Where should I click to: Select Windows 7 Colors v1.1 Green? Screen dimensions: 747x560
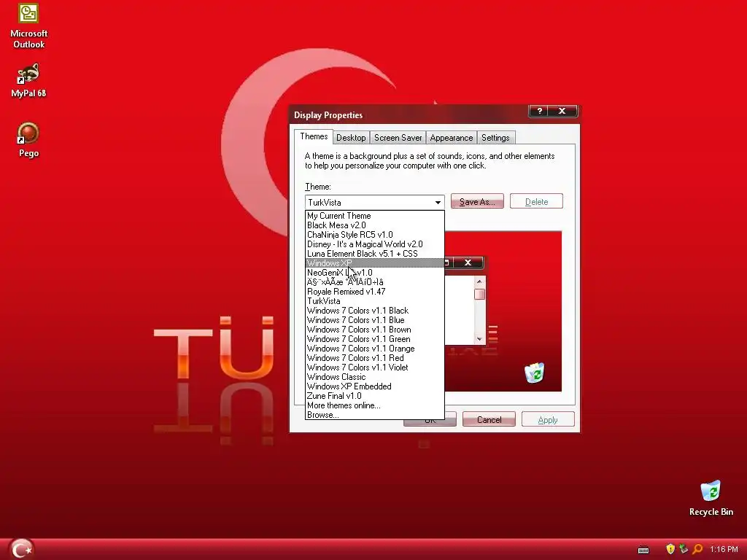point(374,339)
